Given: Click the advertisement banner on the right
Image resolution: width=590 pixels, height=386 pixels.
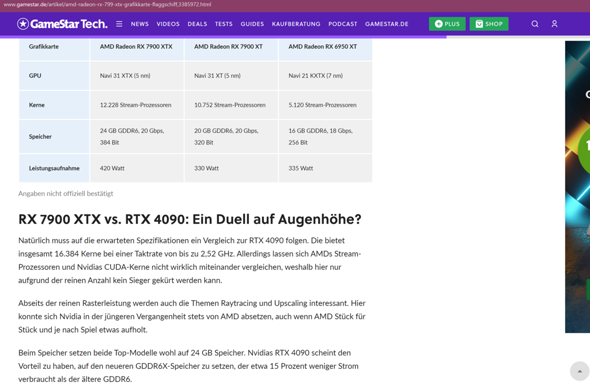Looking at the screenshot, I should tap(577, 187).
